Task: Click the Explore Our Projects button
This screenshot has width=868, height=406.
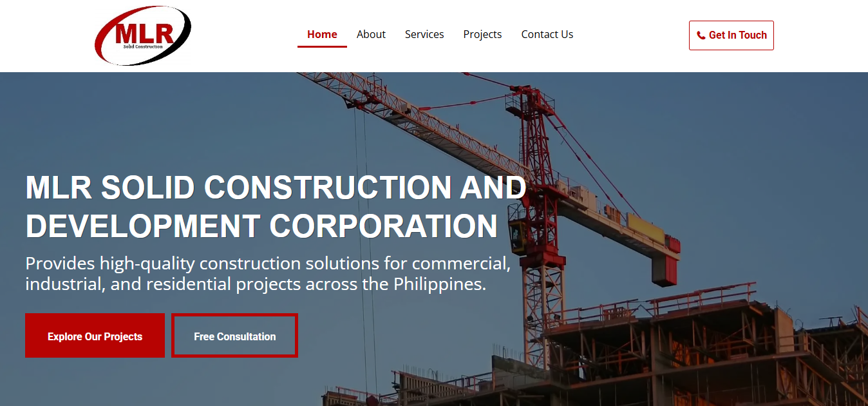Action: click(95, 335)
